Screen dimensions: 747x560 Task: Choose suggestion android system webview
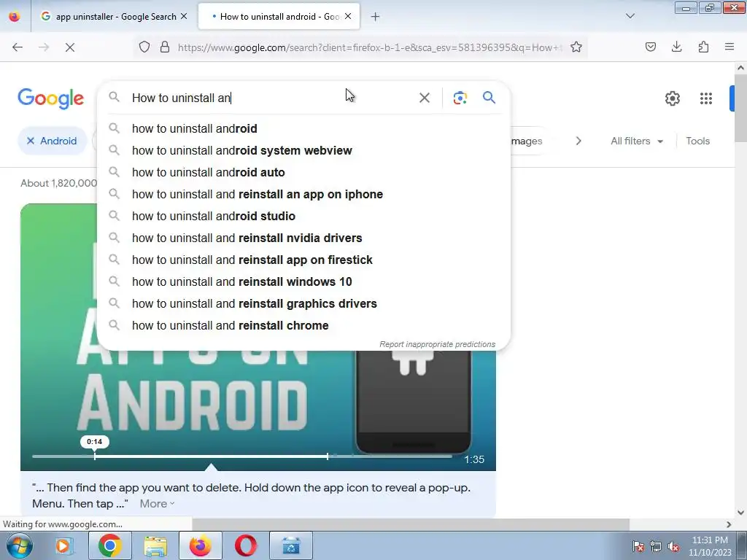[303, 150]
